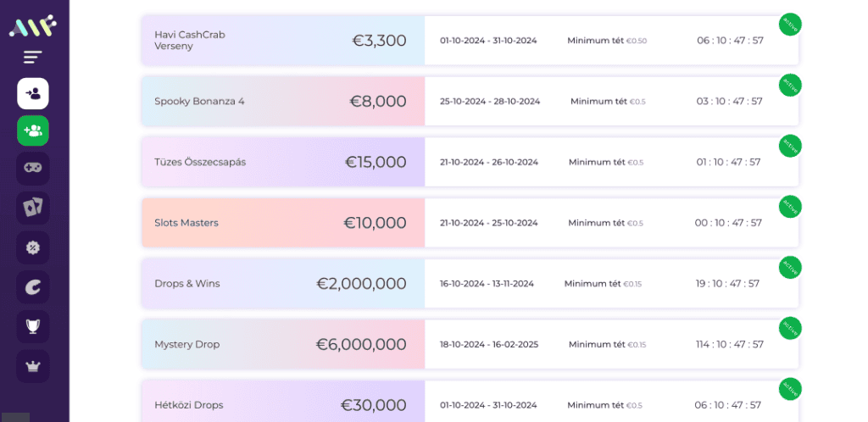The width and height of the screenshot is (868, 422).
Task: Open the Drops & Wins tournament
Action: pyautogui.click(x=187, y=284)
